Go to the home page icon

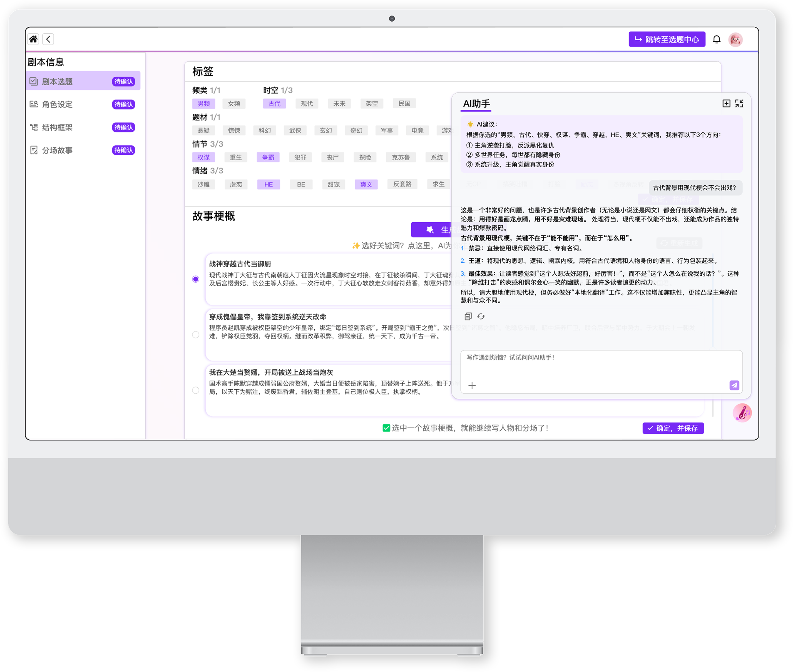[34, 39]
